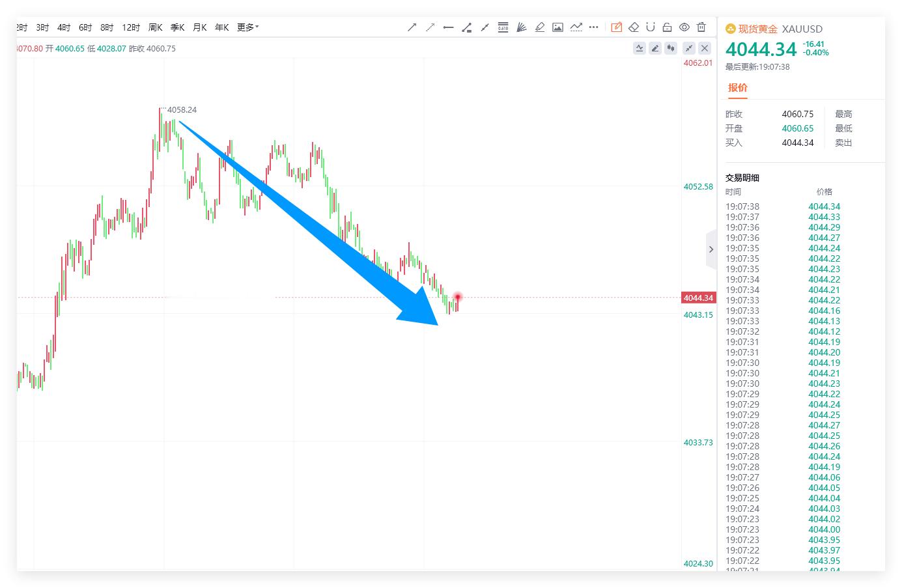
Task: Toggle the magnet snap mode
Action: pyautogui.click(x=650, y=27)
